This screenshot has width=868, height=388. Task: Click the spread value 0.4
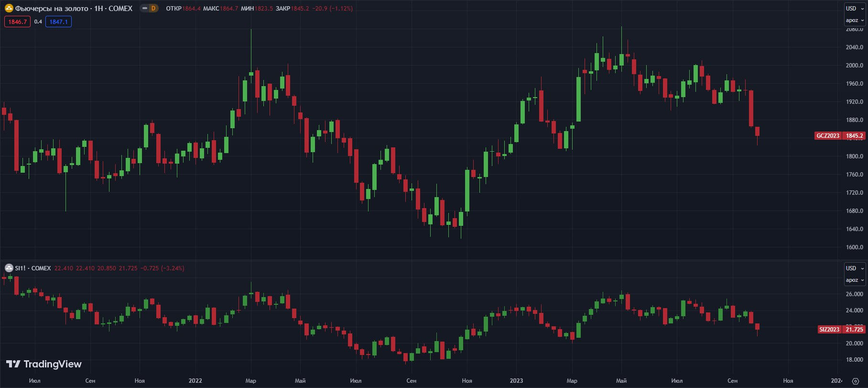point(38,22)
